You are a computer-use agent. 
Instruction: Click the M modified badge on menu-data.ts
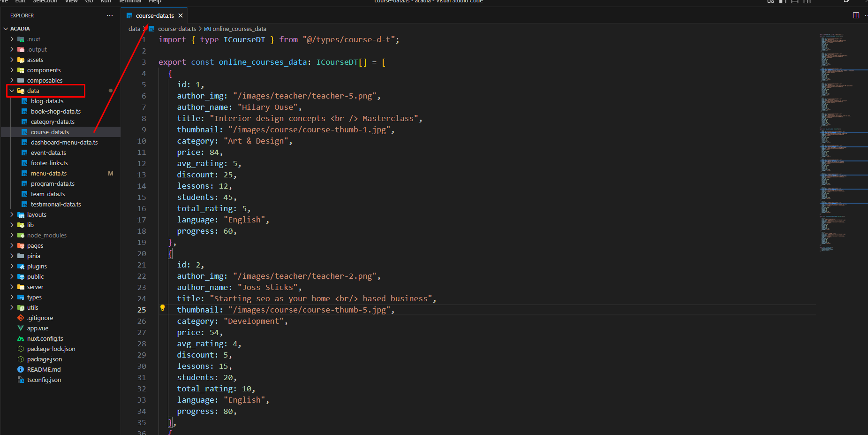111,174
